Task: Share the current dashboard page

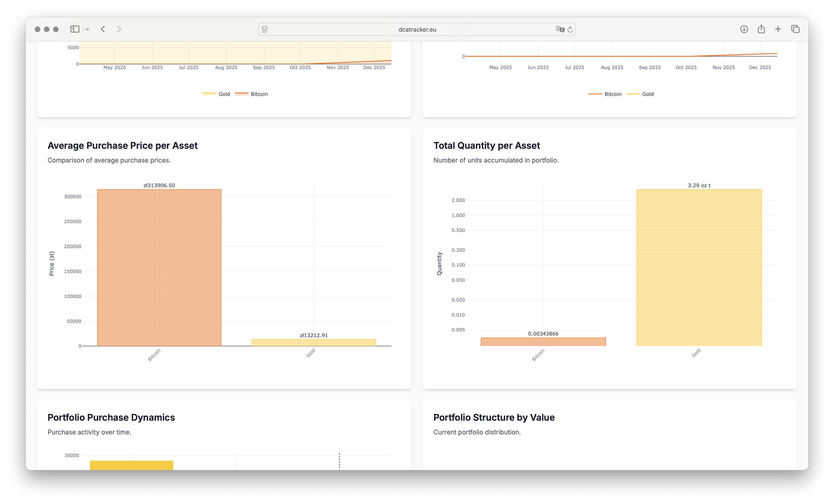Action: (761, 29)
